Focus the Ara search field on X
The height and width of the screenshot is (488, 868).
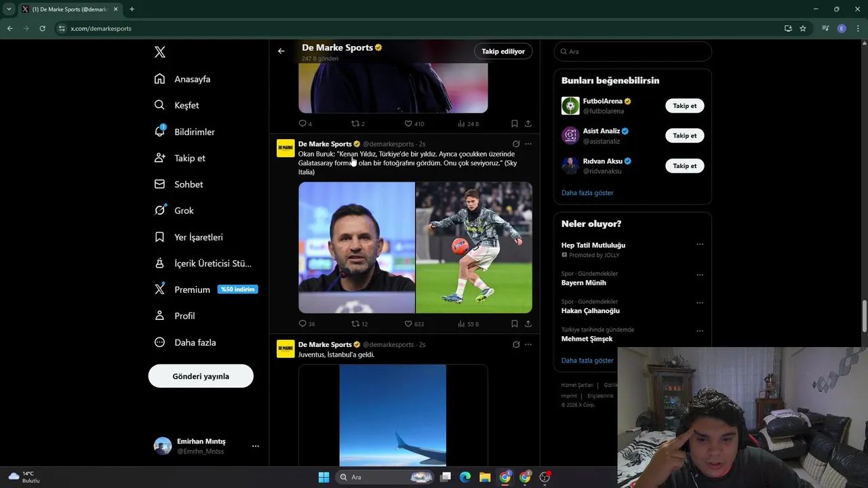point(633,52)
